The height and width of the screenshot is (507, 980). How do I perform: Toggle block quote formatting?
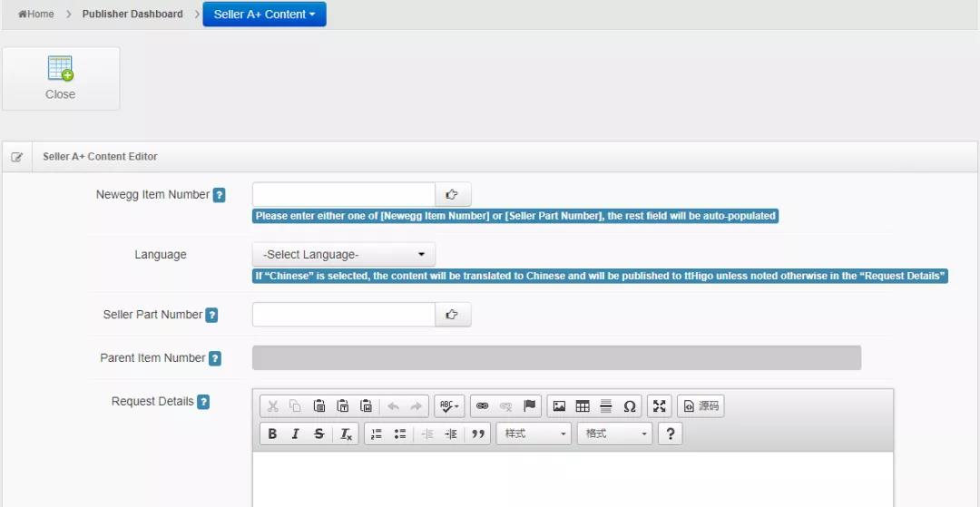[478, 434]
